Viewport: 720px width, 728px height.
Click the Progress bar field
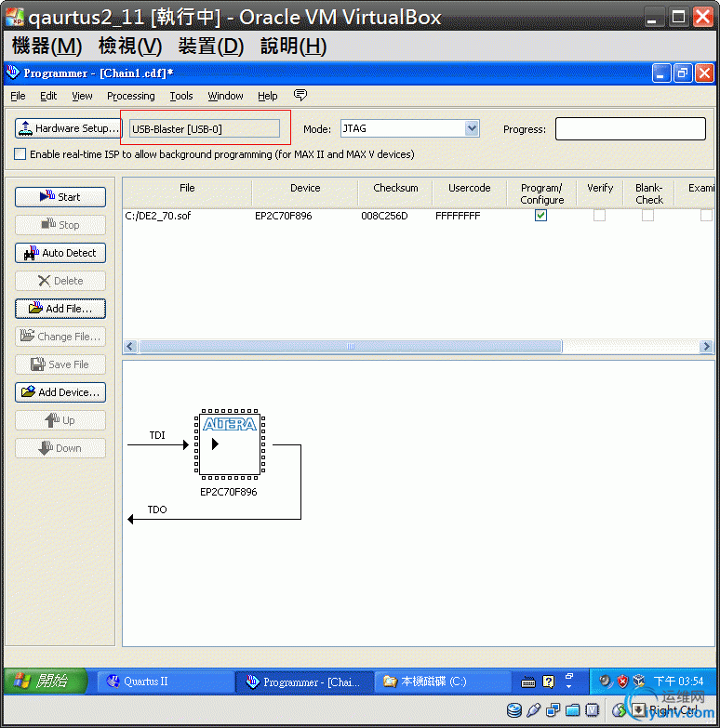click(631, 128)
